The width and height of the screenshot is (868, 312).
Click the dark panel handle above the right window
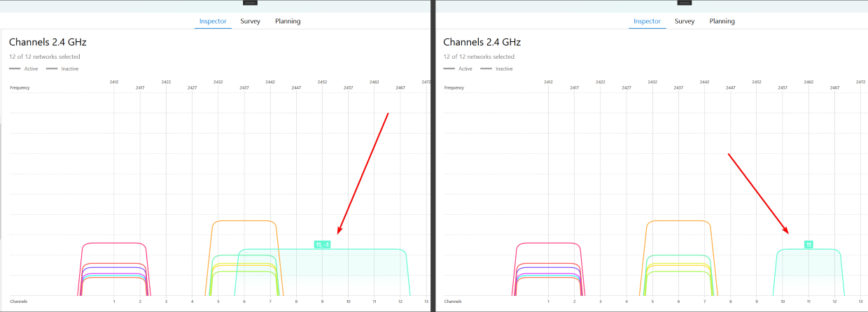click(685, 3)
